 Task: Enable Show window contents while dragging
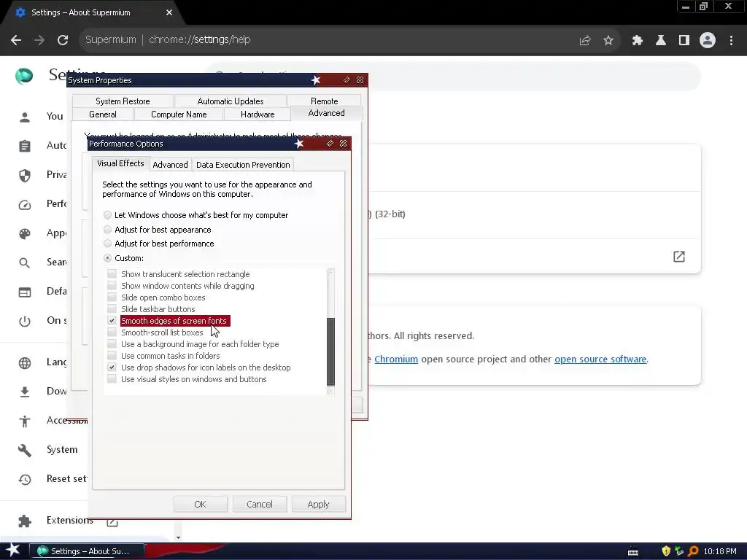(x=112, y=286)
